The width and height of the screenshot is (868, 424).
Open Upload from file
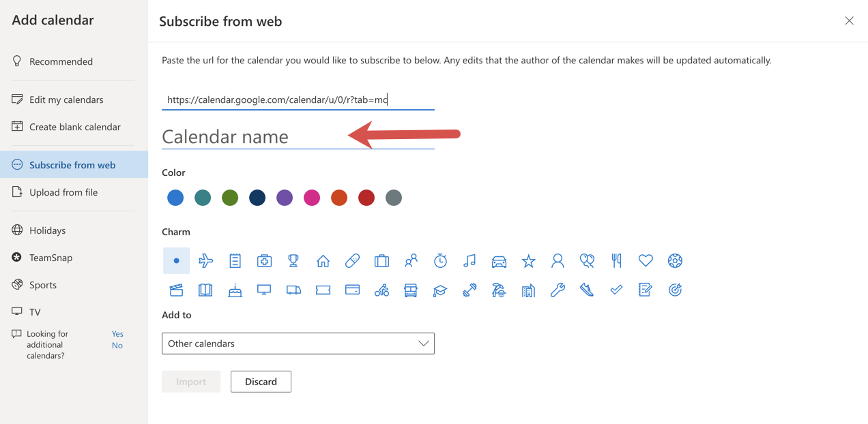pos(74,192)
